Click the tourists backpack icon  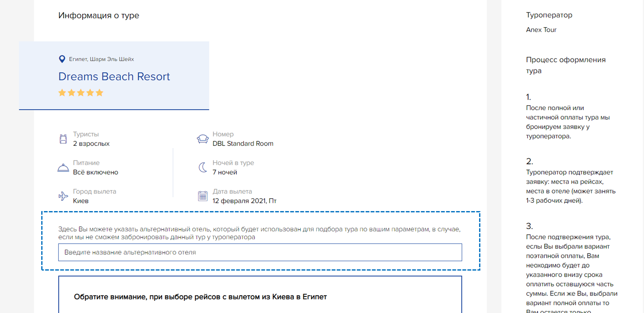(x=63, y=139)
